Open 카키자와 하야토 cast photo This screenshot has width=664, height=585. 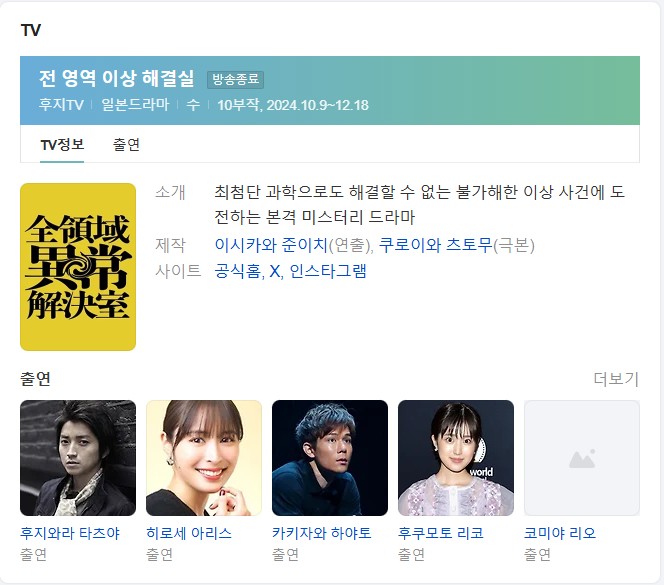point(330,458)
